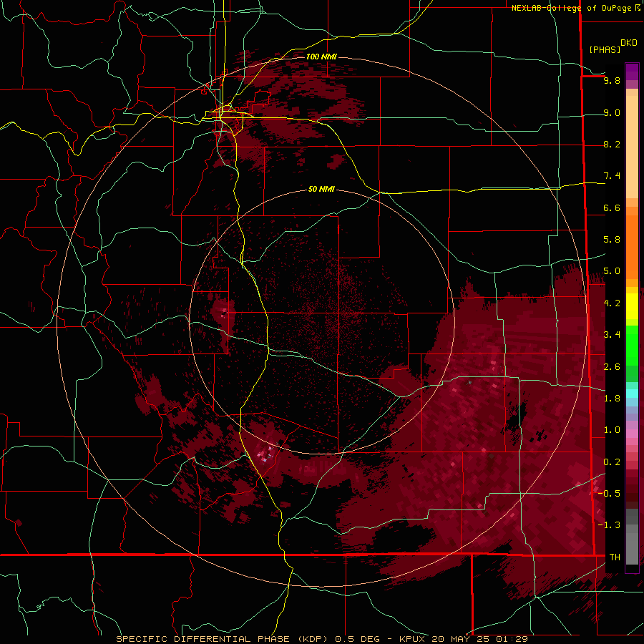Viewport: 644px width, 644px height.
Task: Pick the purple band atop color scale
Action: (x=632, y=72)
